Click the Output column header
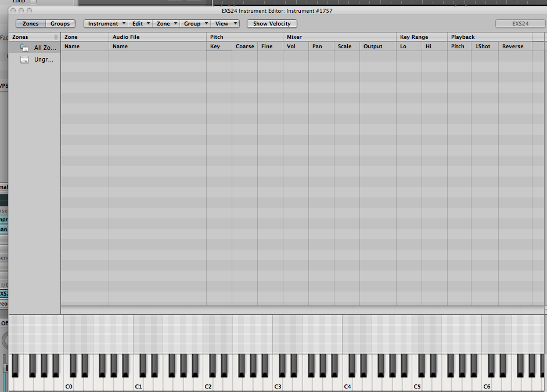The height and width of the screenshot is (392, 547). pyautogui.click(x=378, y=46)
